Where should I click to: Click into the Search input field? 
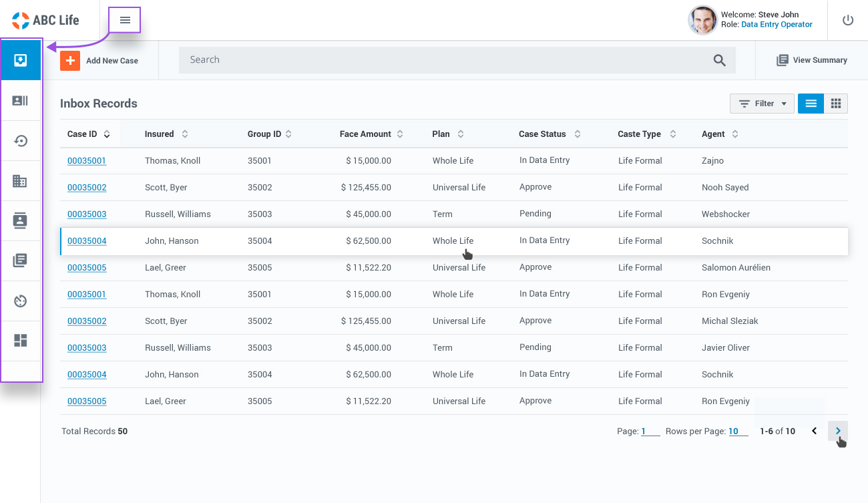pos(441,60)
